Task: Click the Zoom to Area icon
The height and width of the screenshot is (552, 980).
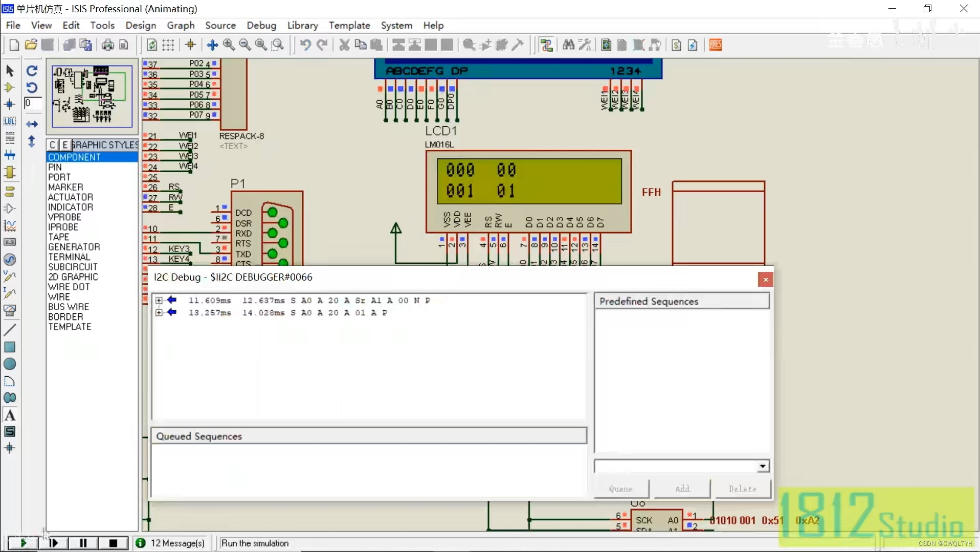Action: [278, 45]
